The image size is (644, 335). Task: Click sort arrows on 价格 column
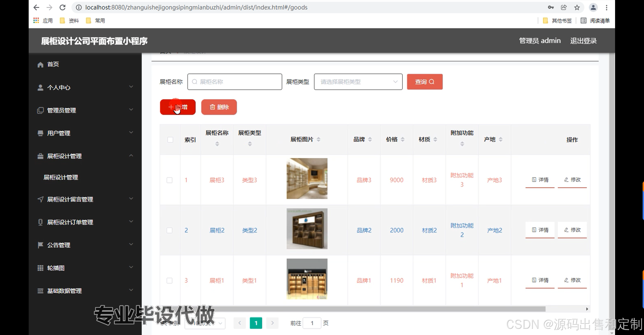pyautogui.click(x=403, y=139)
